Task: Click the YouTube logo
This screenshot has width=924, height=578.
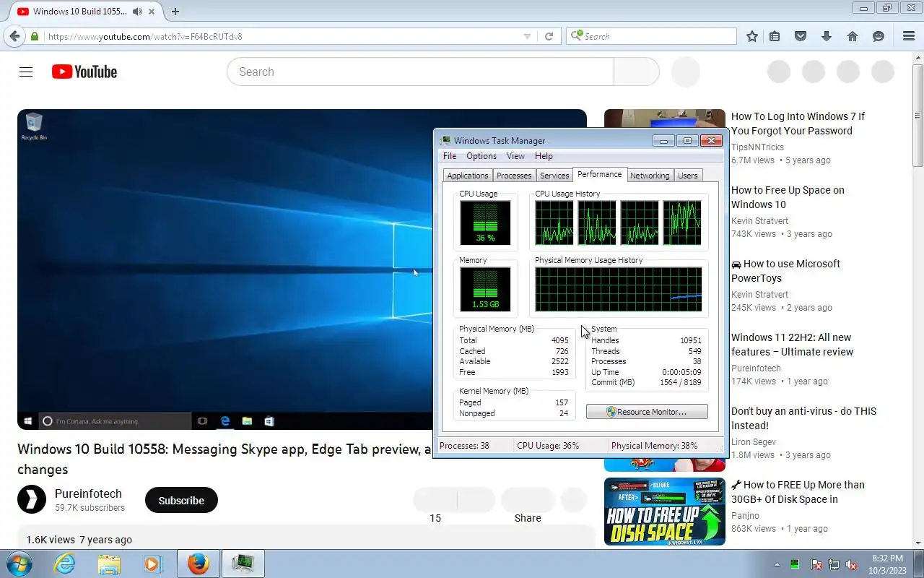Action: pos(84,72)
